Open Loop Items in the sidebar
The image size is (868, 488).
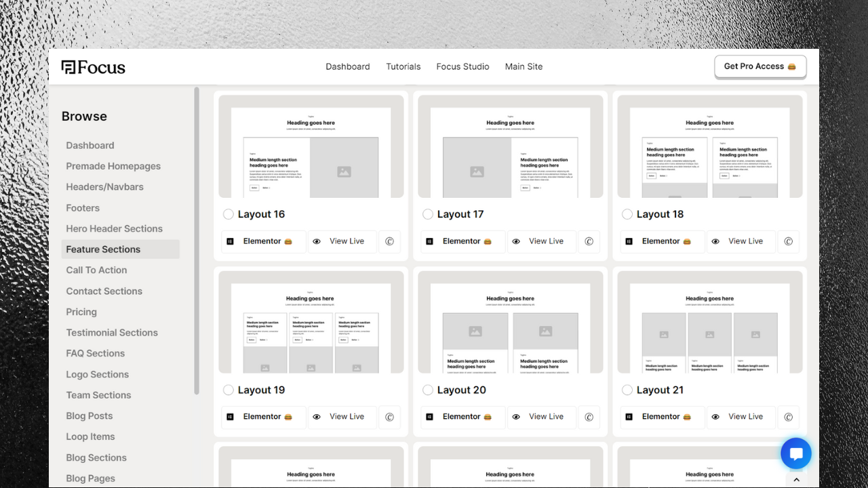[90, 436]
